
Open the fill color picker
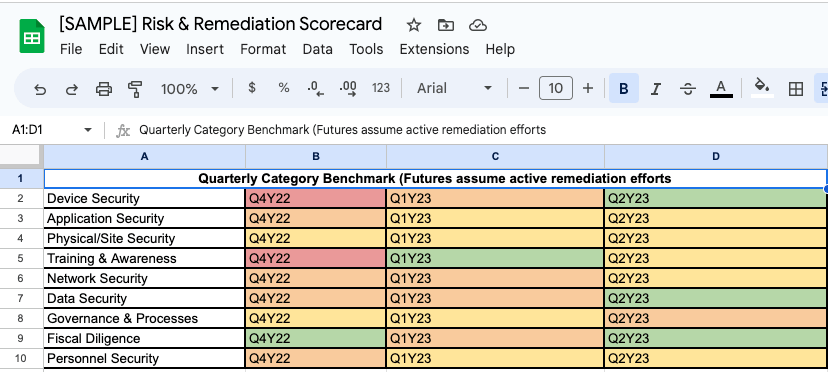[x=762, y=88]
